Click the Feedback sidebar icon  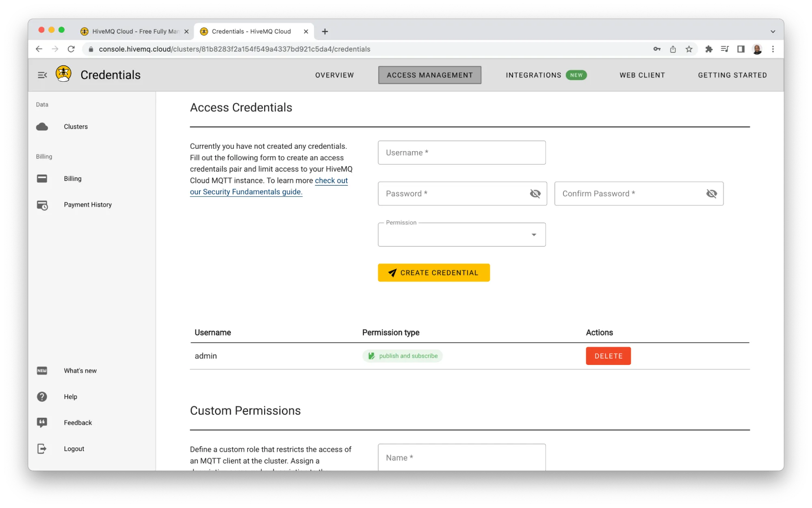click(x=42, y=423)
